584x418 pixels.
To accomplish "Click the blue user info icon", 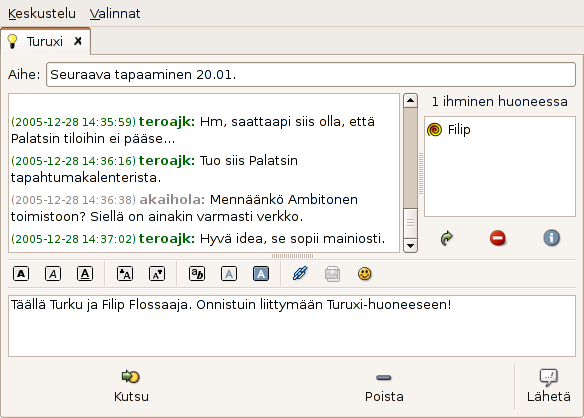I will 551,238.
